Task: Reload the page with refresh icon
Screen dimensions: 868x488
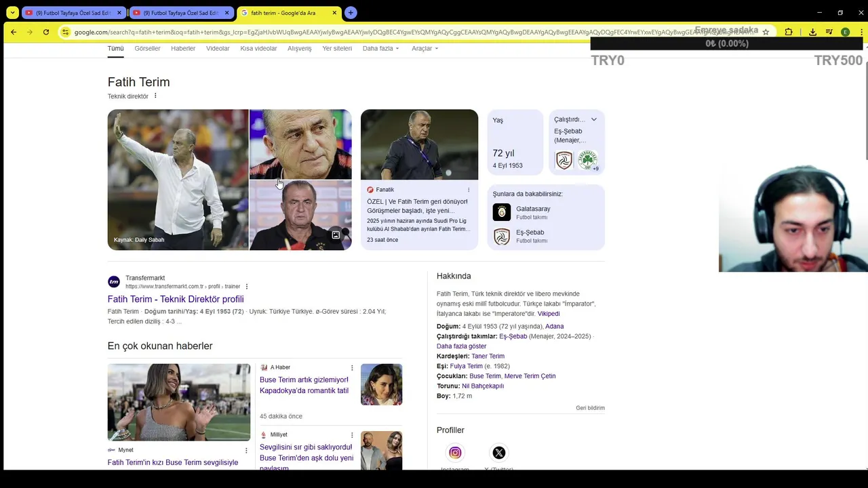Action: pos(45,32)
